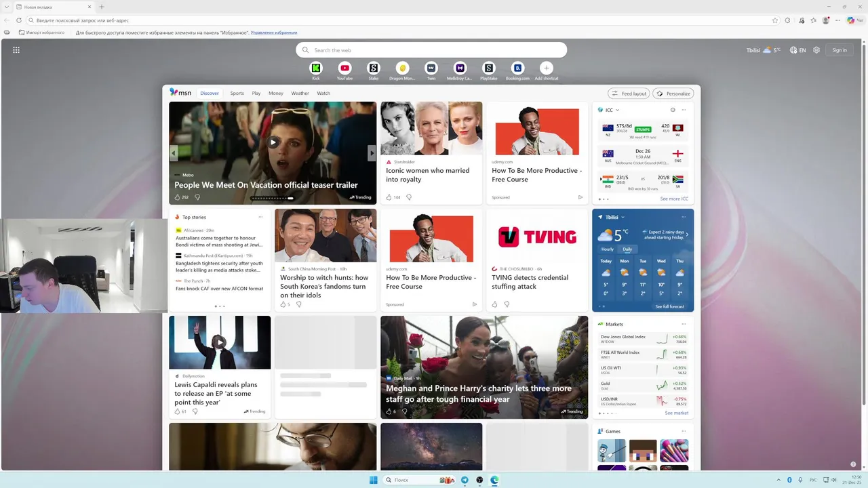
Task: Click the browser address bar
Action: [400, 20]
